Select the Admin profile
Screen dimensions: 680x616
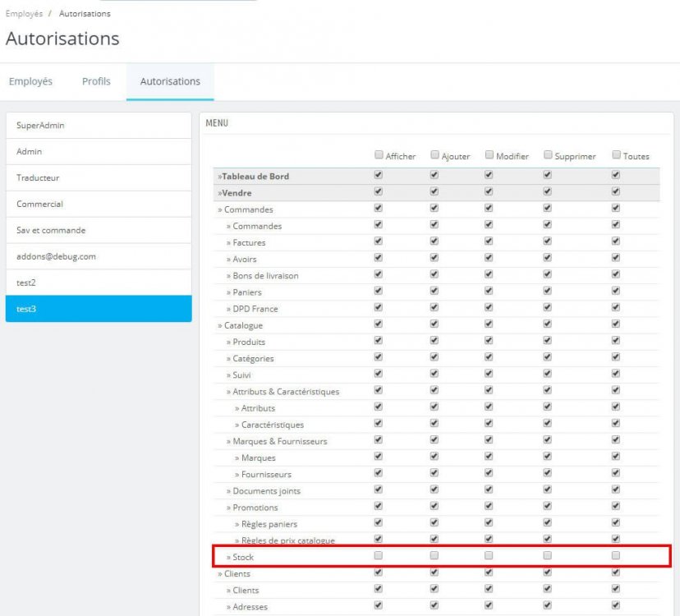coord(99,151)
